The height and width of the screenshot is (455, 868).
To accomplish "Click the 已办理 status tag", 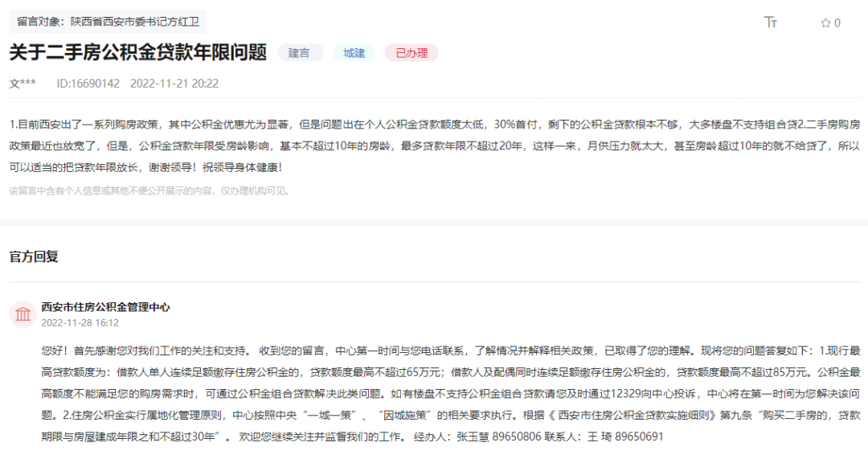I will [x=411, y=53].
